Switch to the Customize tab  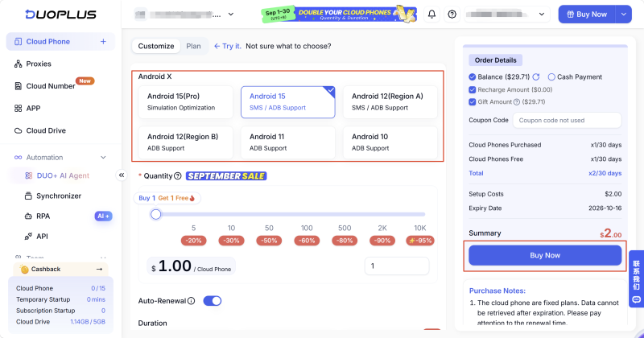click(x=156, y=46)
